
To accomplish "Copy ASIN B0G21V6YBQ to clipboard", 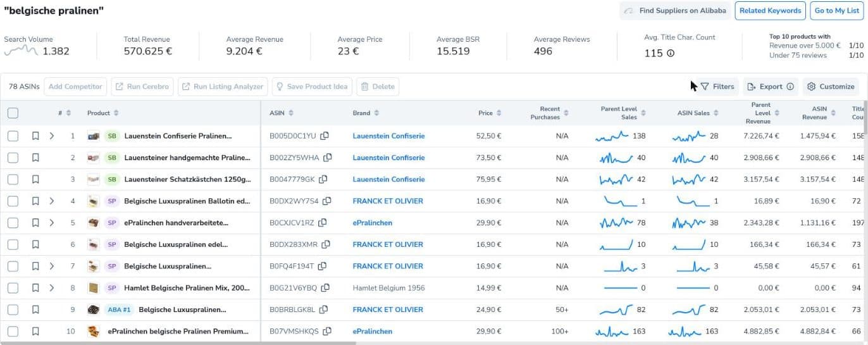I will click(326, 288).
